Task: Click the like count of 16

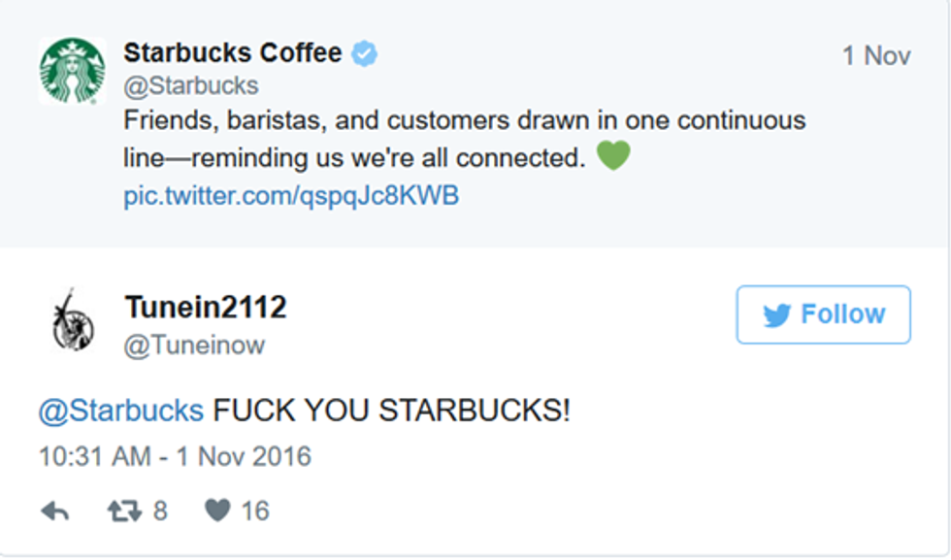Action: (x=254, y=511)
